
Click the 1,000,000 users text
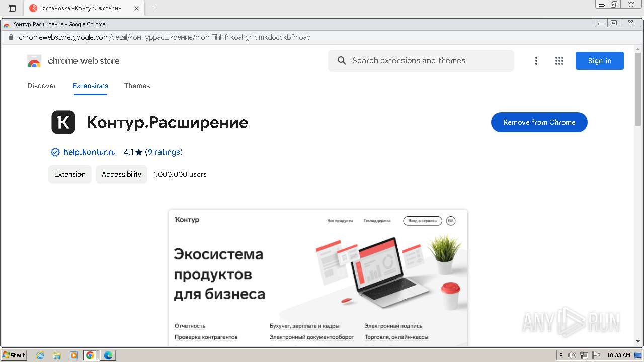tap(180, 174)
